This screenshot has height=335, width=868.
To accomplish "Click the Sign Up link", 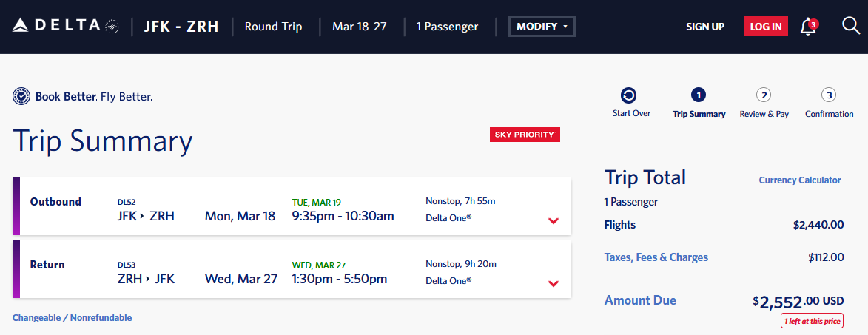I will [x=705, y=27].
